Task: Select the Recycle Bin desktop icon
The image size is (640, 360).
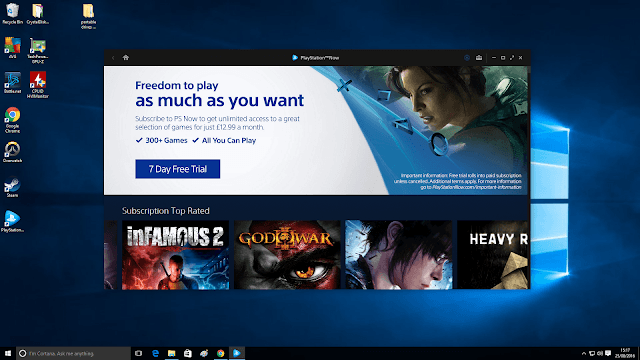Action: (x=12, y=13)
